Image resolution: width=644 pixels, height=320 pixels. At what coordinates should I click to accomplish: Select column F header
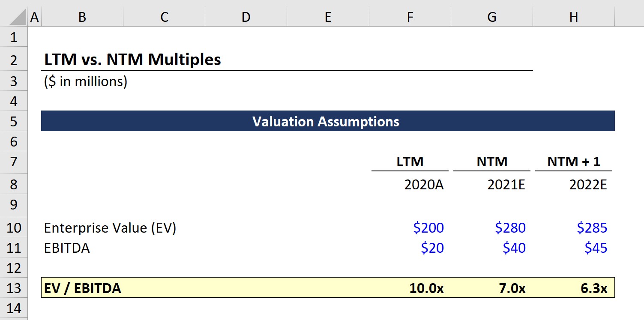pos(410,17)
